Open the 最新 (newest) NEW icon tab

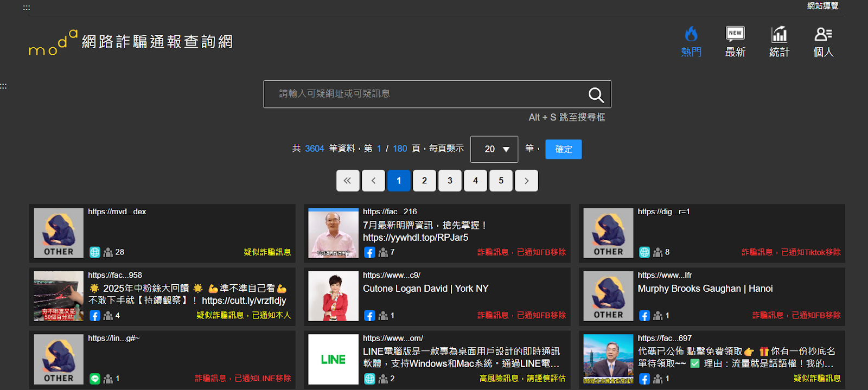point(735,41)
